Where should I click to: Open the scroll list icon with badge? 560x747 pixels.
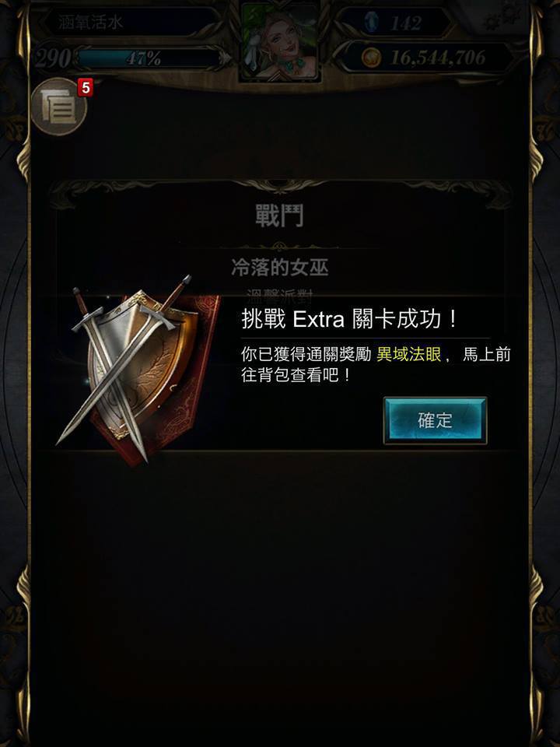pos(58,107)
